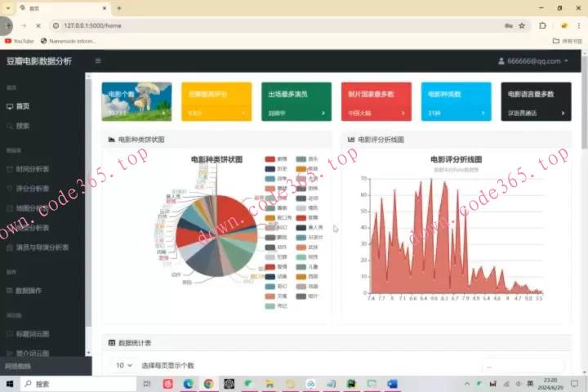Click the page vertical scrollbar
Viewport: 588px width, 392px height.
tap(584, 102)
